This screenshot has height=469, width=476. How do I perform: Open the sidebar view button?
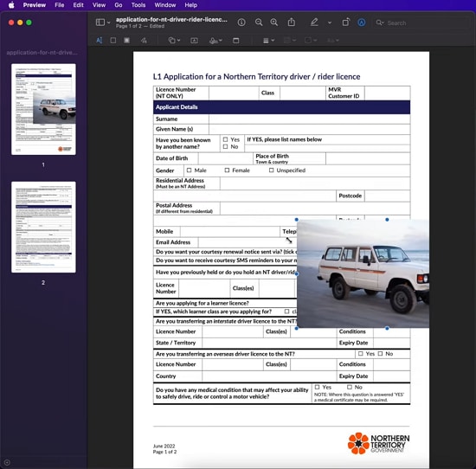coord(100,22)
